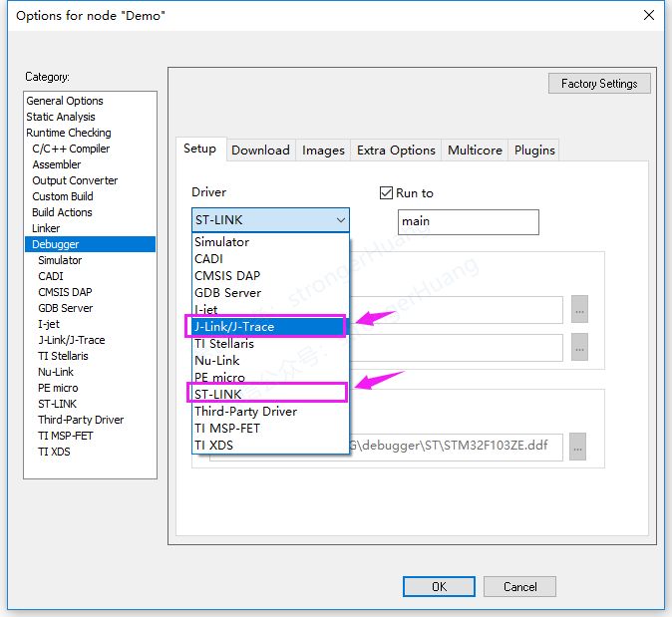This screenshot has height=617, width=672.
Task: Click the first browse button in setup macros
Action: [579, 309]
